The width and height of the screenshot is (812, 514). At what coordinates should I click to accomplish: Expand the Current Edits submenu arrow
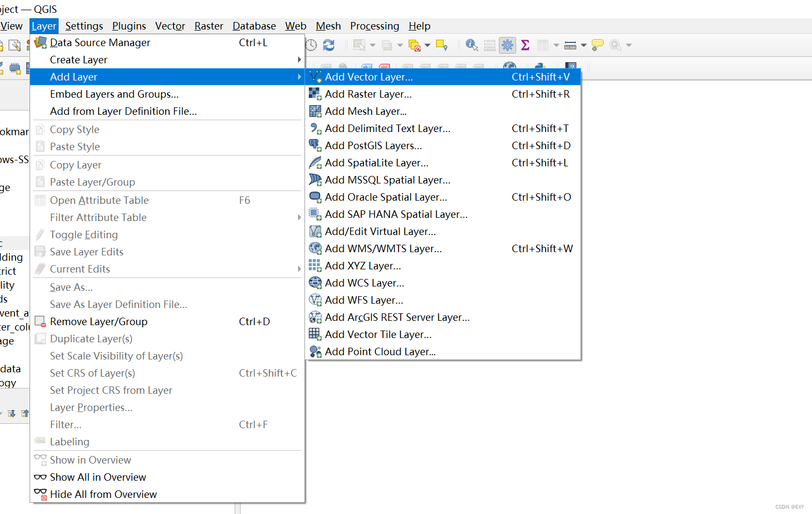[x=300, y=269]
